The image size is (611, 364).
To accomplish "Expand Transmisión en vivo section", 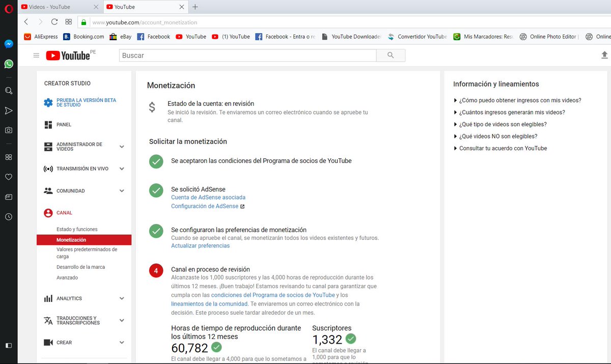I will coord(122,169).
